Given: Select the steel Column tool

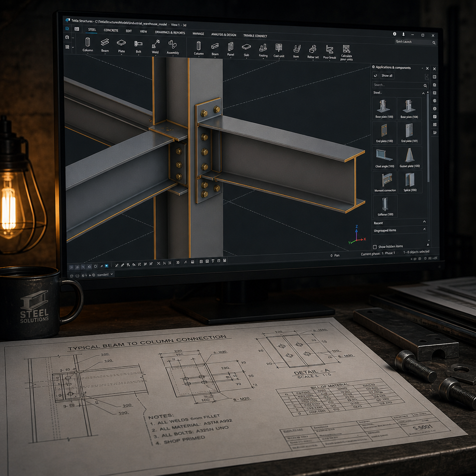Looking at the screenshot, I should [x=88, y=44].
